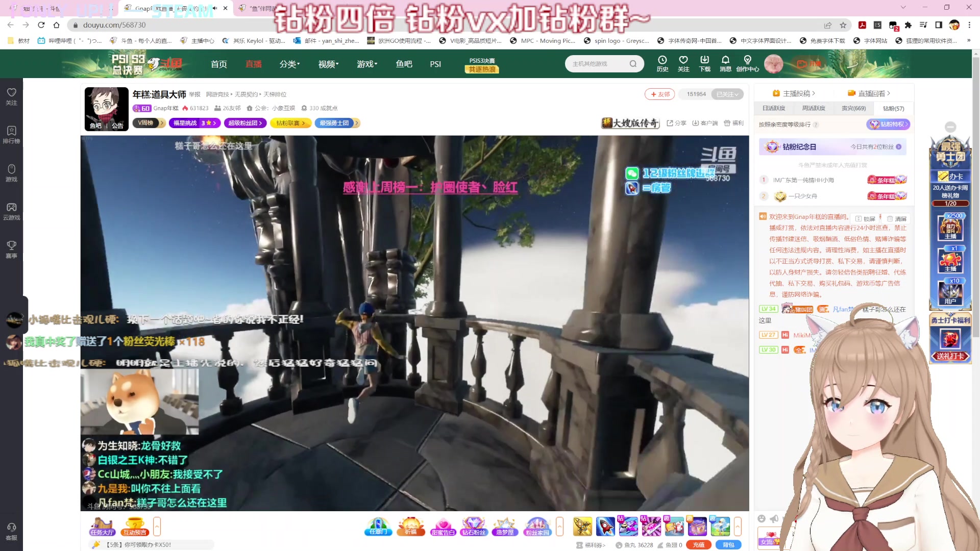Click the orange 充值 recharge button
The width and height of the screenshot is (980, 551).
pyautogui.click(x=699, y=545)
